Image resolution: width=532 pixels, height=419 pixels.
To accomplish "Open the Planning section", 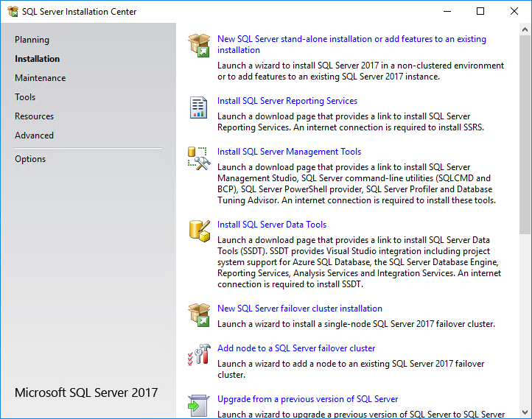I will click(x=32, y=40).
